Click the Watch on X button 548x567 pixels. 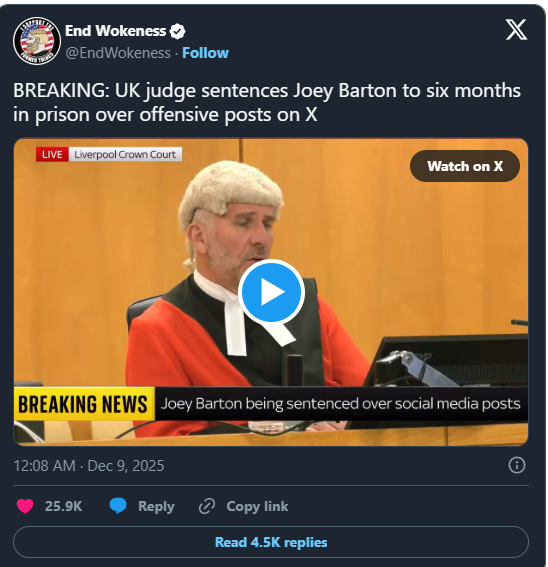coord(465,166)
